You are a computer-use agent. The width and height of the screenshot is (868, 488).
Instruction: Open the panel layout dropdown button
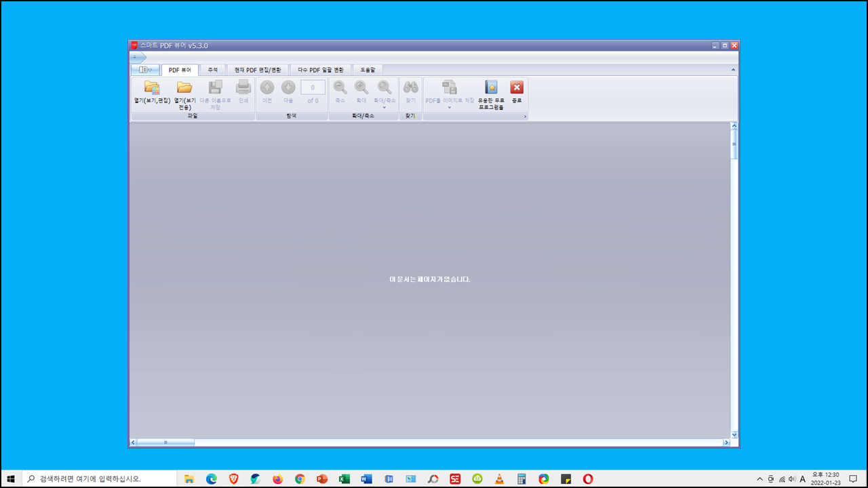[x=145, y=70]
